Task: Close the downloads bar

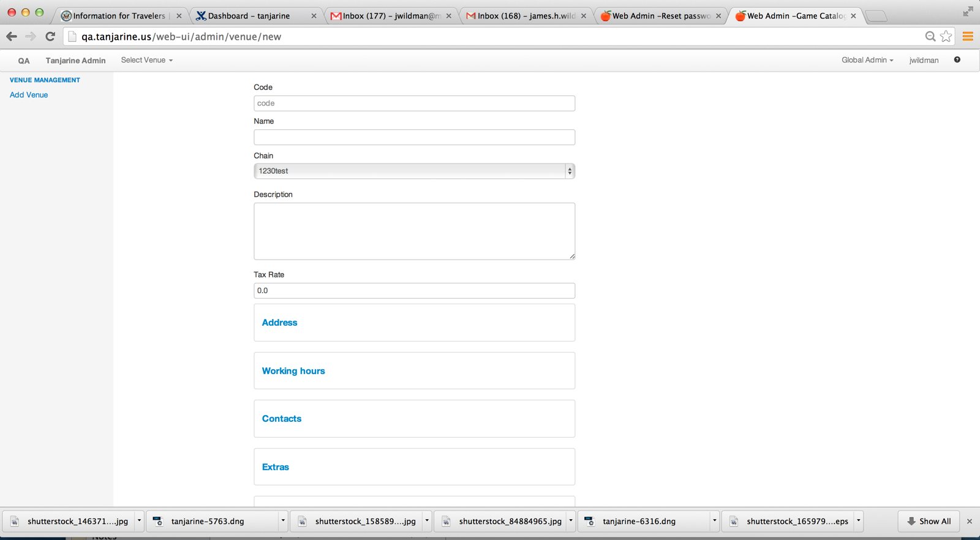Action: 969,522
